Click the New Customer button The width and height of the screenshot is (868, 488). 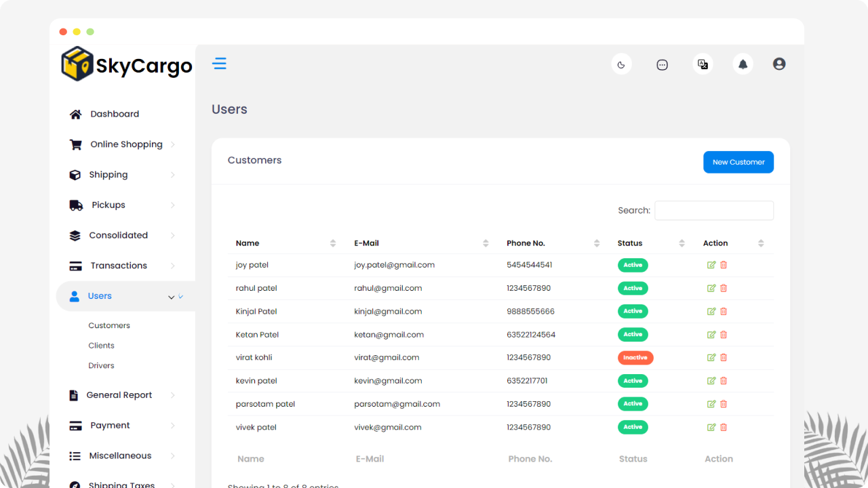point(738,162)
